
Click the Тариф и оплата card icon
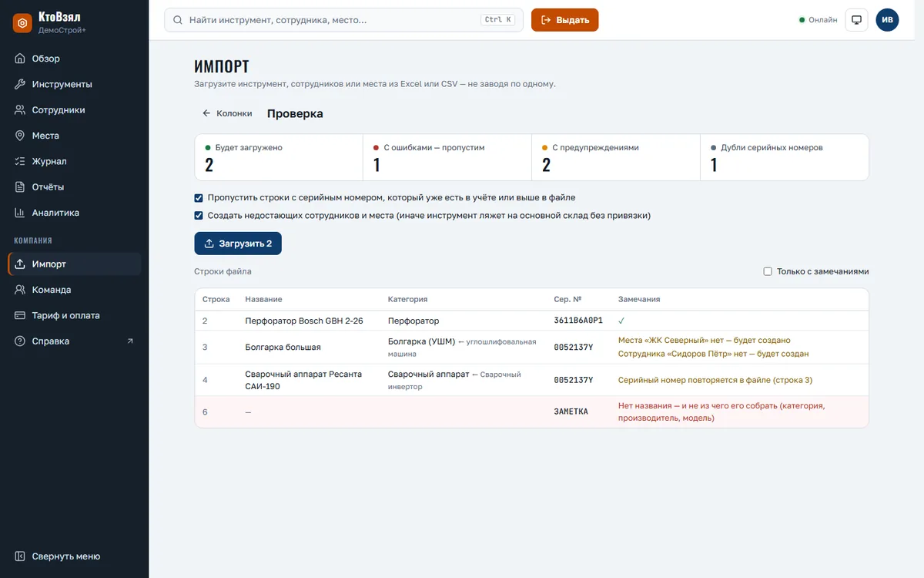click(20, 315)
